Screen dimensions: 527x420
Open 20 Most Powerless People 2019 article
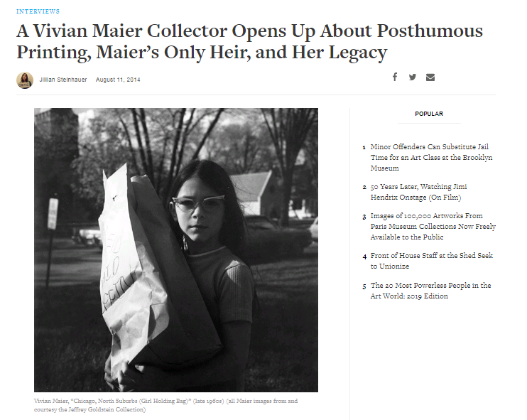431,291
